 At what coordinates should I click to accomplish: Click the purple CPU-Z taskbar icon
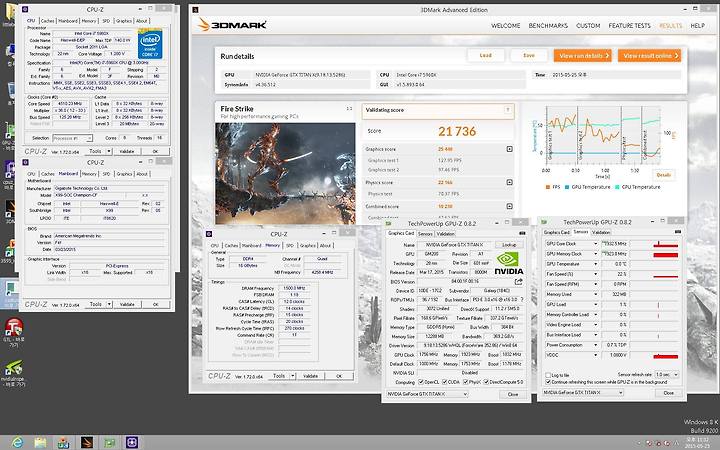(x=132, y=442)
